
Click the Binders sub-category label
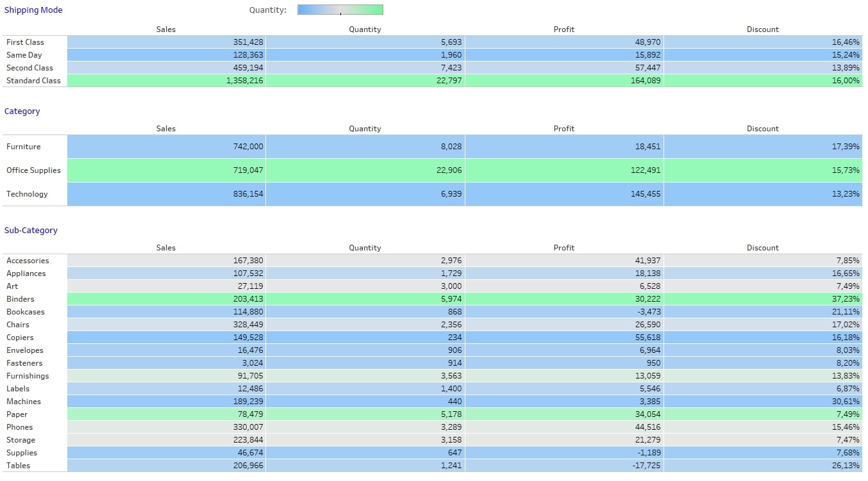point(21,299)
